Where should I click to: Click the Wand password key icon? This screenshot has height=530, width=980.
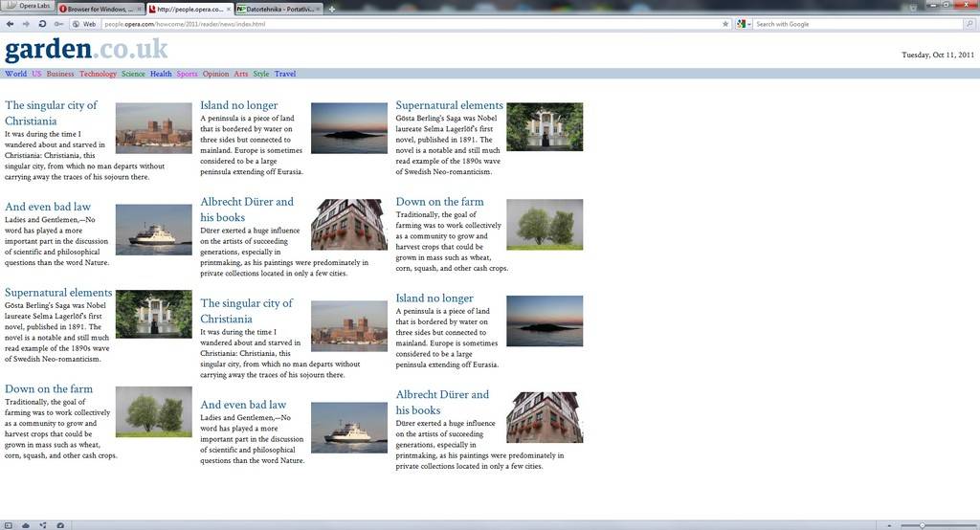[59, 24]
